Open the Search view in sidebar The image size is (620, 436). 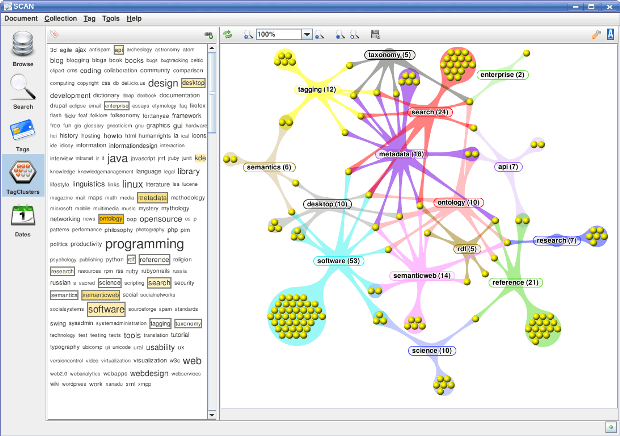[23, 92]
